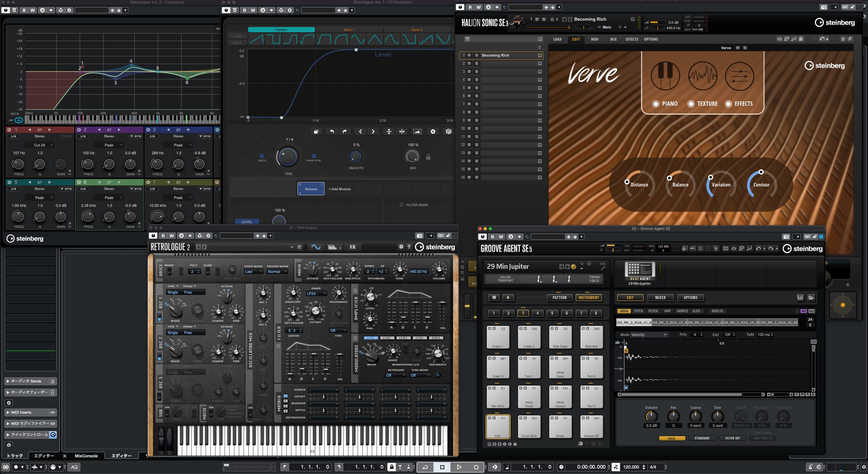Viewport: 868px width, 474px height.
Task: Open the snapshot camera in the Retrologue window header
Action: pyautogui.click(x=420, y=236)
